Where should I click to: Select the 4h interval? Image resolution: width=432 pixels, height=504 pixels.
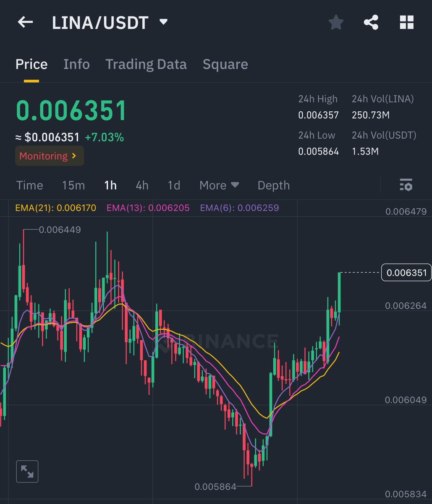point(142,185)
